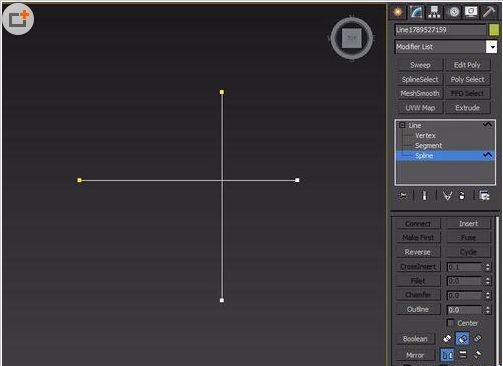Click the add-screenshot plus icon

coord(18,19)
